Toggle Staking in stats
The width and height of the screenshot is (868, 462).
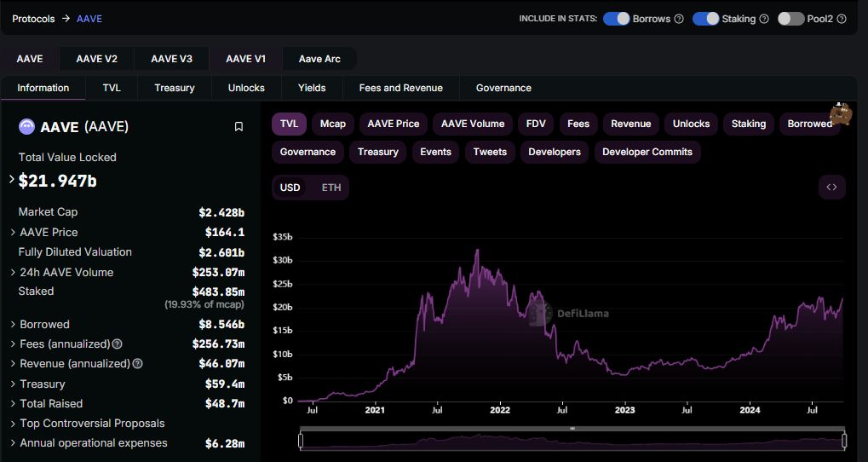(706, 19)
